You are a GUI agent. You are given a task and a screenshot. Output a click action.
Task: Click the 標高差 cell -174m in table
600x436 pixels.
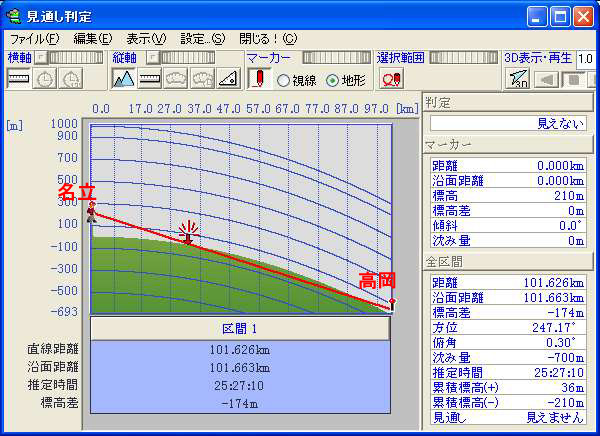pos(240,403)
